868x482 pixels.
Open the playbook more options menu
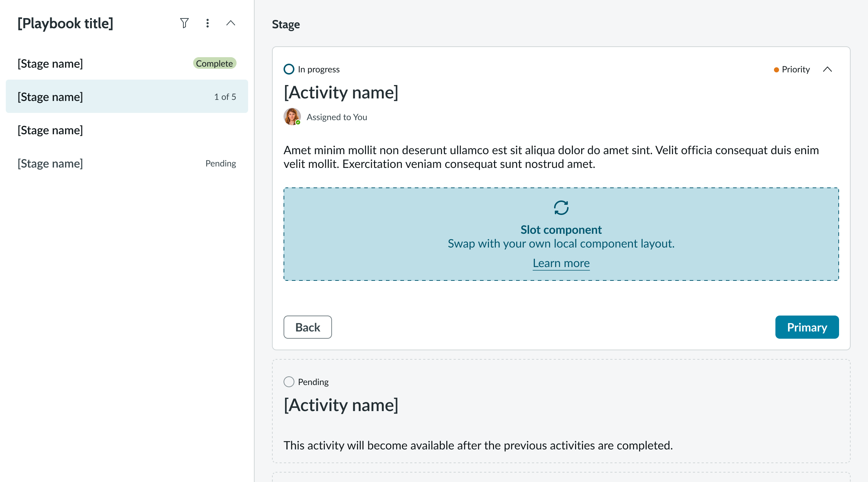208,23
